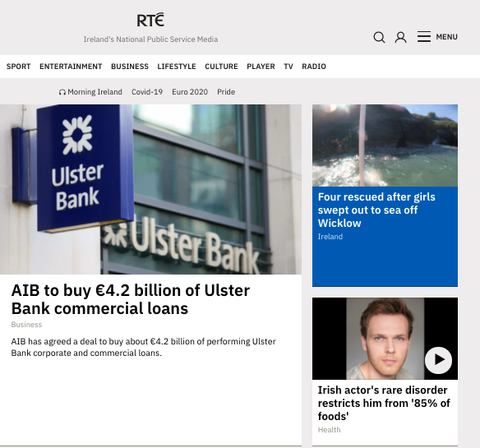This screenshot has width=480, height=448.
Task: Click the AIB has agreed a deal summary text
Action: coord(143,347)
